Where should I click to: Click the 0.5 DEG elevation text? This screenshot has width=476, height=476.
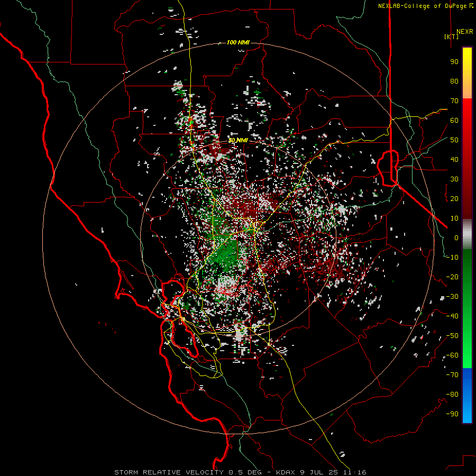(245, 472)
